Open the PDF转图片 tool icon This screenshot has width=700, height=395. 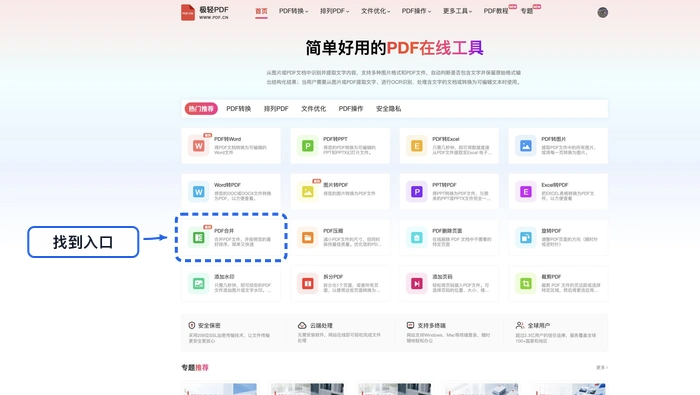click(525, 146)
